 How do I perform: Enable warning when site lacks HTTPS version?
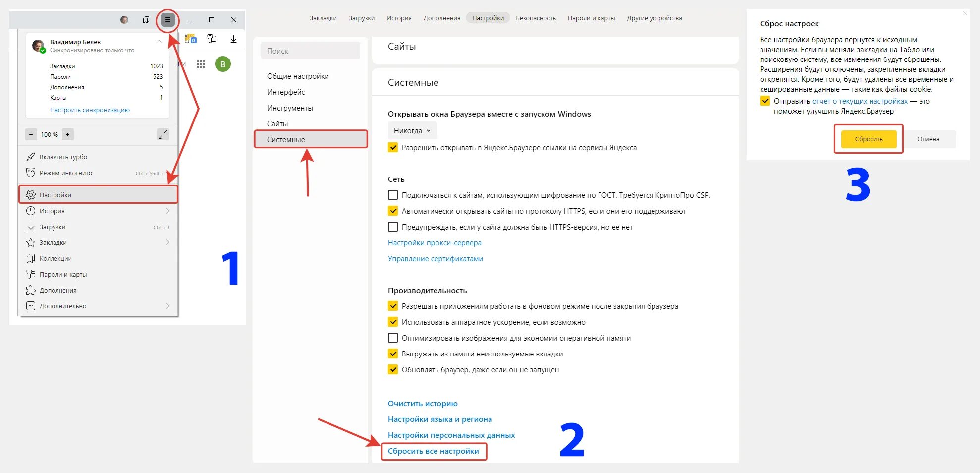pos(393,227)
